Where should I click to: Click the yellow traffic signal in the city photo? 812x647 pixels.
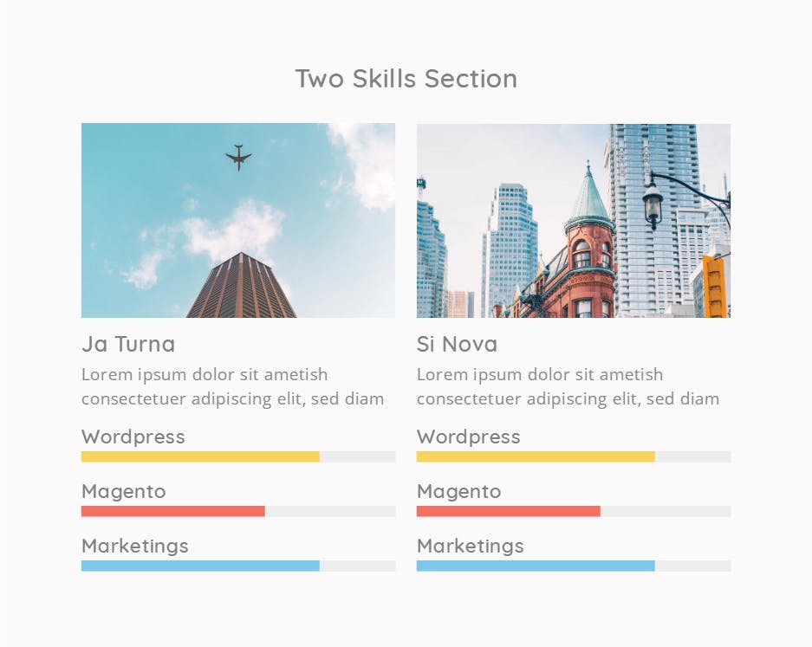point(714,286)
